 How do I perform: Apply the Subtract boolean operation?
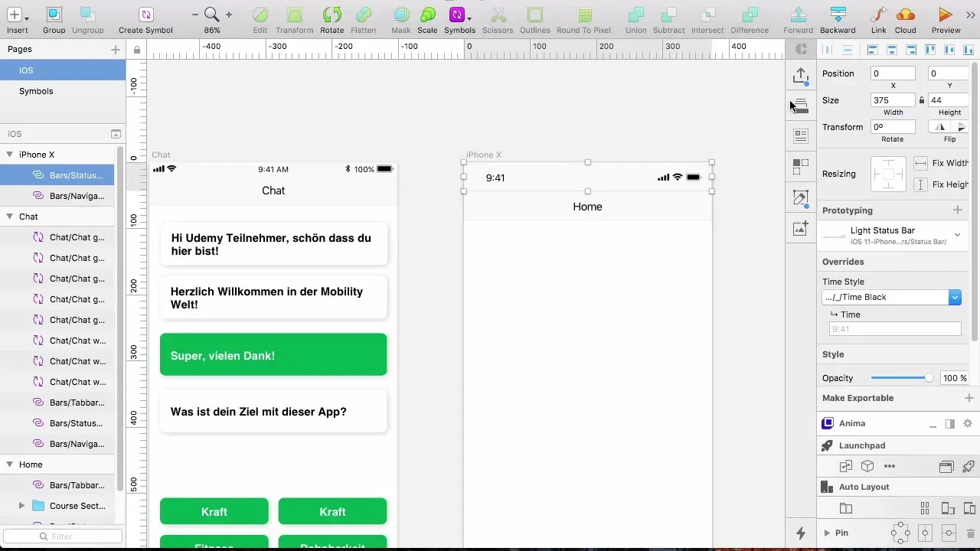pos(670,15)
